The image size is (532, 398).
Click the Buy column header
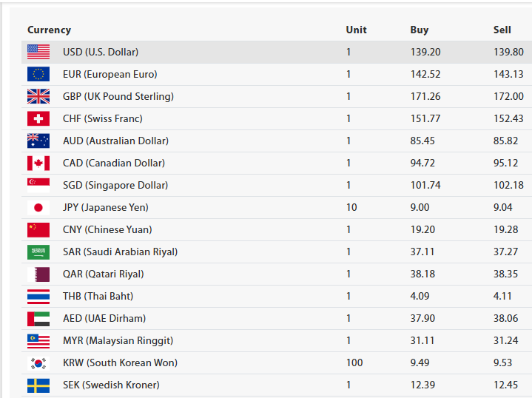click(x=419, y=30)
